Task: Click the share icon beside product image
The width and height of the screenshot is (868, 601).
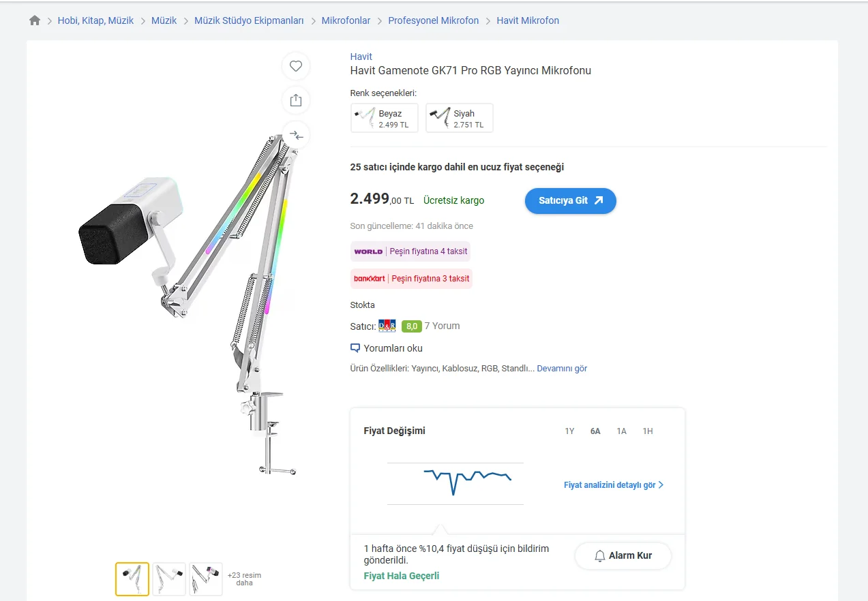Action: [x=296, y=100]
